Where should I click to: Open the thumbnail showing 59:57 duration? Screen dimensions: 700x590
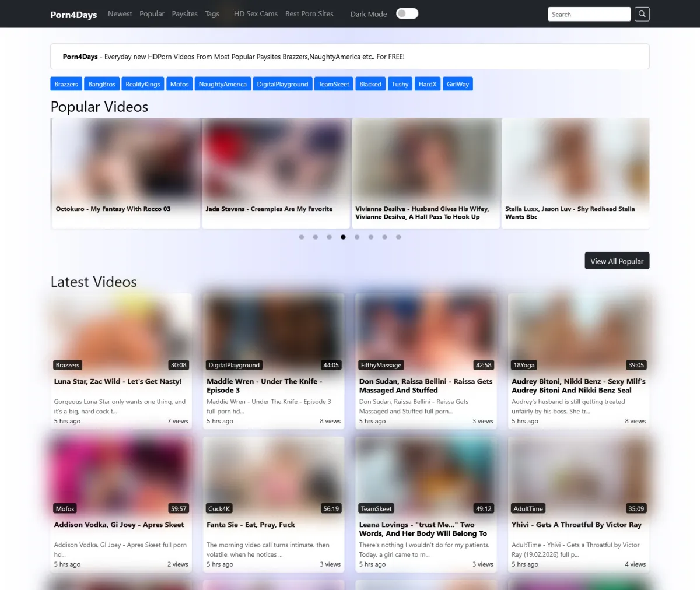(121, 472)
